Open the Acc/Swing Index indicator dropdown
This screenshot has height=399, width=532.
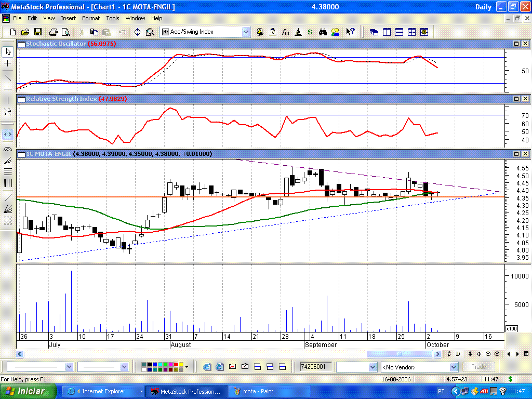pyautogui.click(x=245, y=32)
